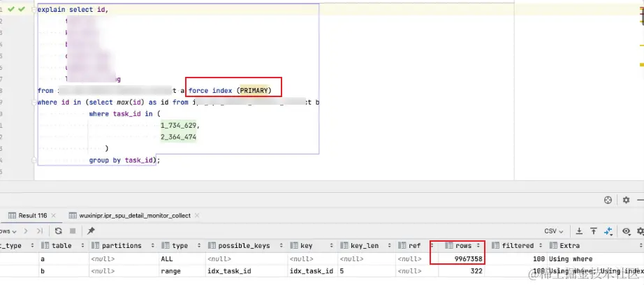Open the blue compare arrows icon
The width and height of the screenshot is (644, 285).
tap(608, 231)
